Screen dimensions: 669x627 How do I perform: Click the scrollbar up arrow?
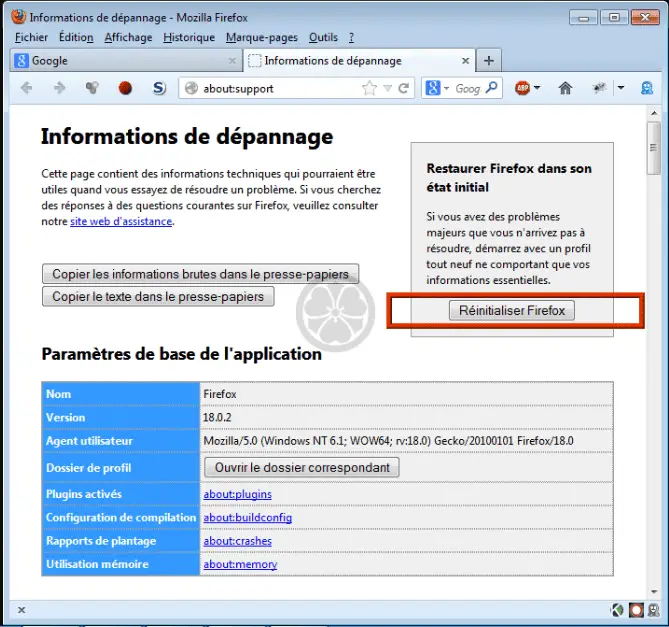[654, 113]
